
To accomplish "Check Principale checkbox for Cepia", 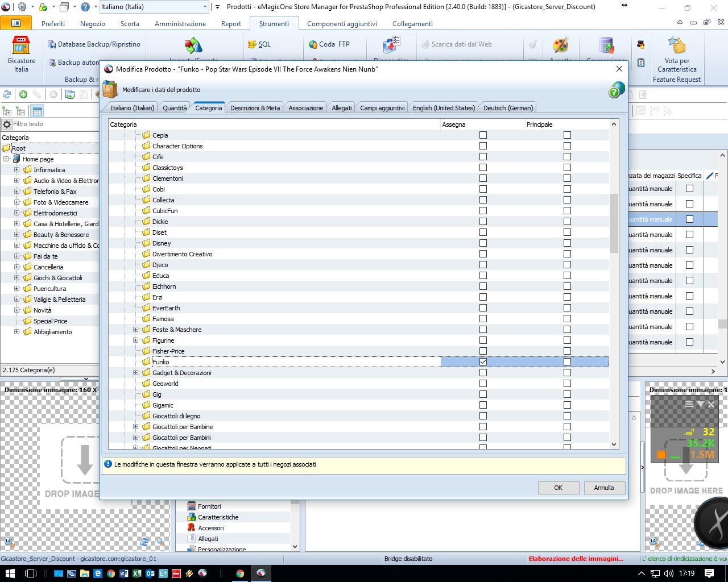I will tap(567, 135).
